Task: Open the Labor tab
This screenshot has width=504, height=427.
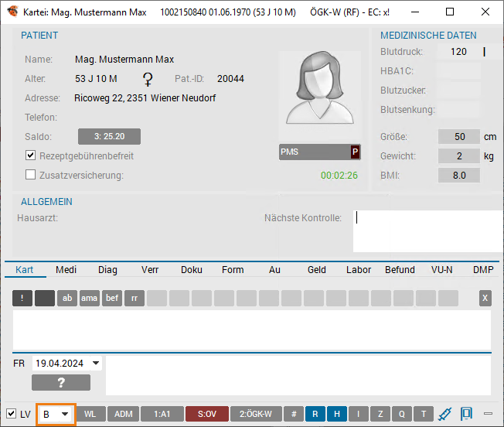Action: point(359,269)
